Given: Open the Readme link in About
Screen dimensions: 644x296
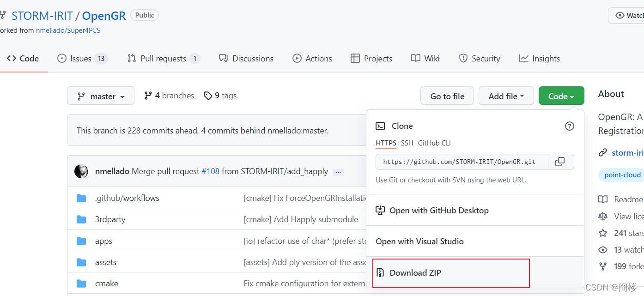Looking at the screenshot, I should [621, 199].
